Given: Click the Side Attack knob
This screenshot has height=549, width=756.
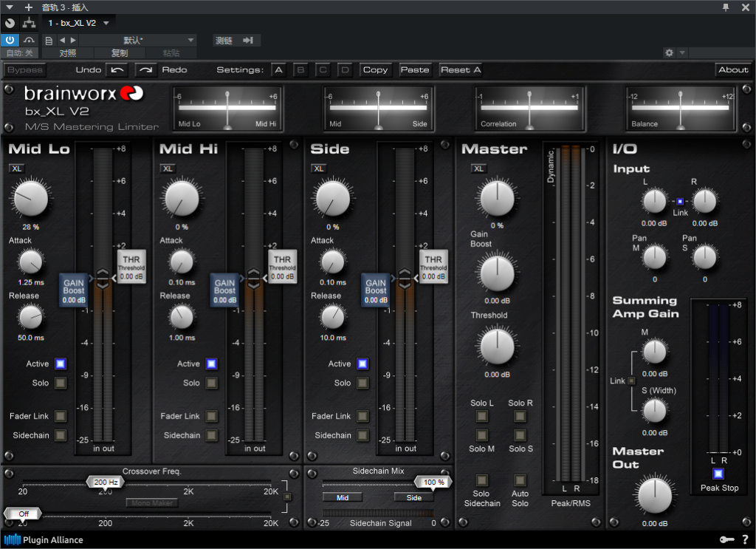Looking at the screenshot, I should (333, 262).
